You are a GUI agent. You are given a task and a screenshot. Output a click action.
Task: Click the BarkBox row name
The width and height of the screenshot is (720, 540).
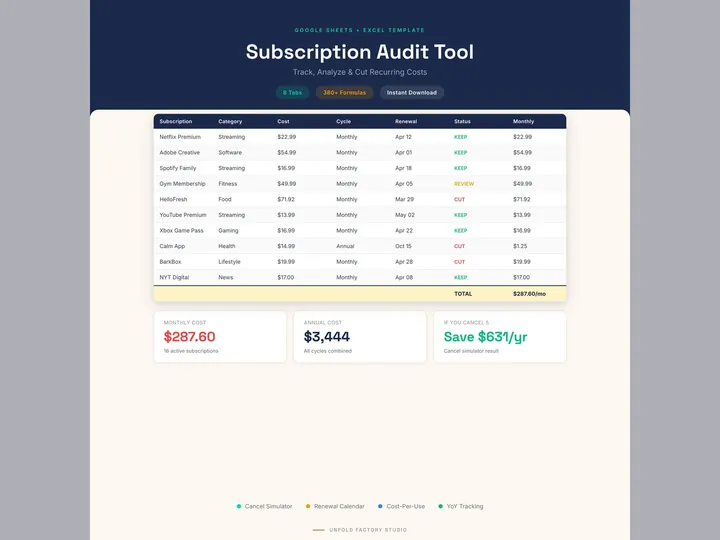click(x=170, y=262)
